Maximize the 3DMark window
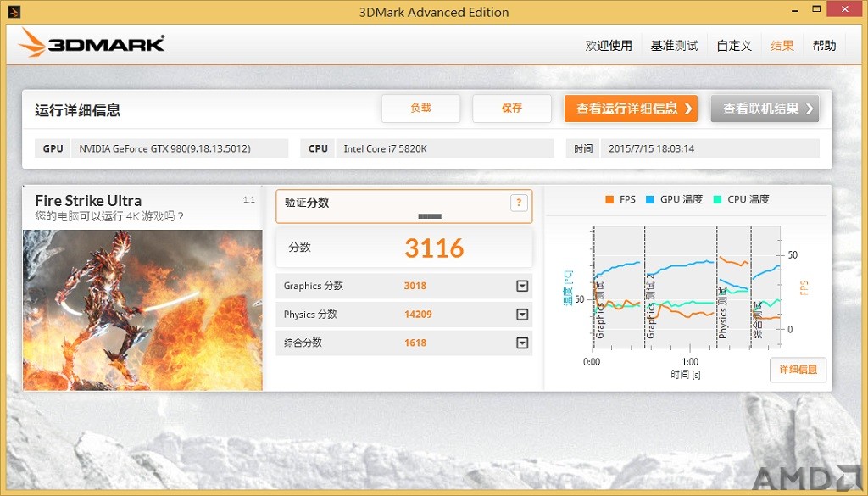This screenshot has width=868, height=496. 816,8
